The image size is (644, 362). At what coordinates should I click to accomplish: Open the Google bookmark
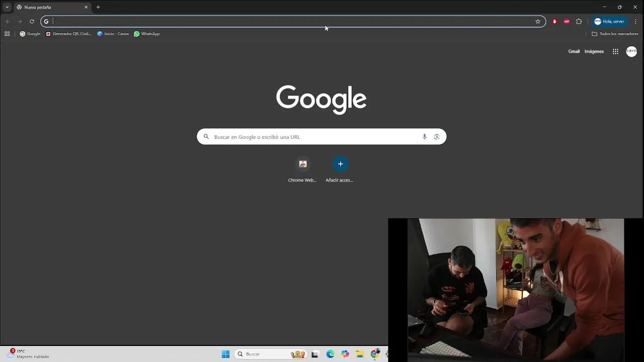[30, 34]
